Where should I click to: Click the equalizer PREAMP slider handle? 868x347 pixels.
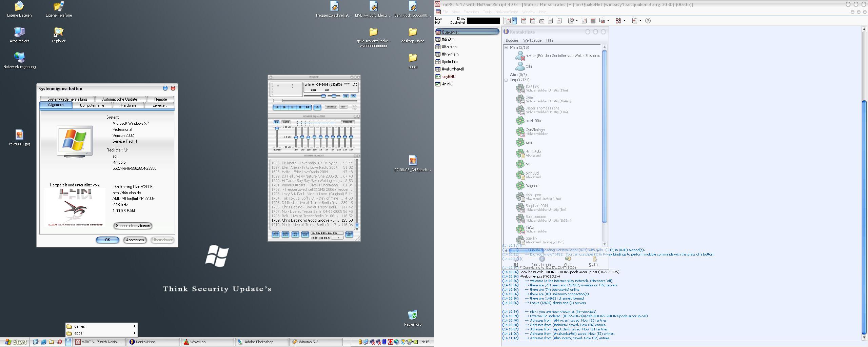(x=277, y=128)
